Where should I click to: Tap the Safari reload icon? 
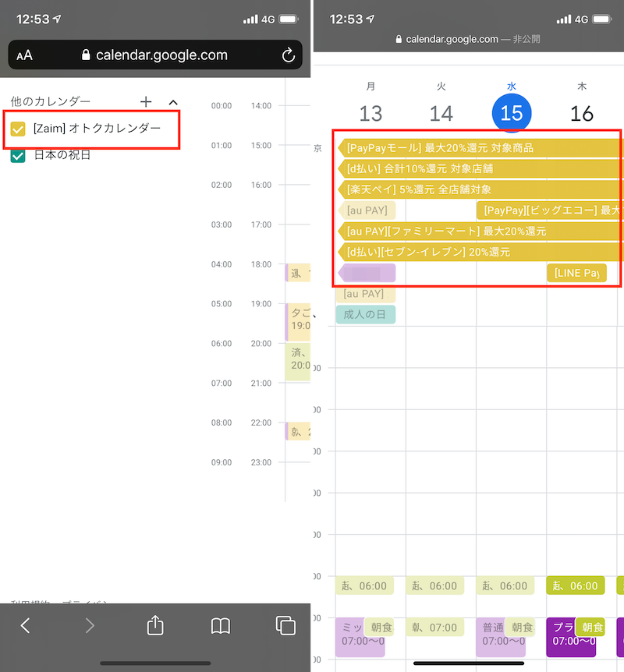click(x=288, y=55)
